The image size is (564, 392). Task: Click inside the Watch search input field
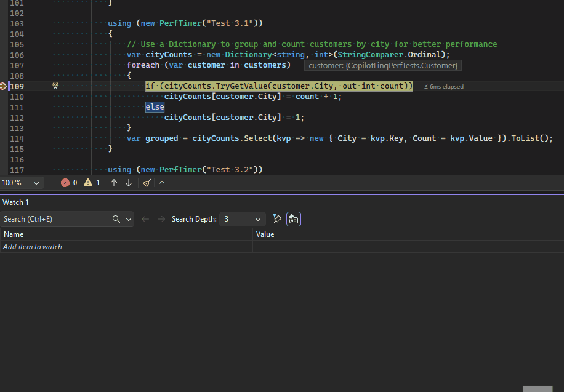[x=55, y=218]
